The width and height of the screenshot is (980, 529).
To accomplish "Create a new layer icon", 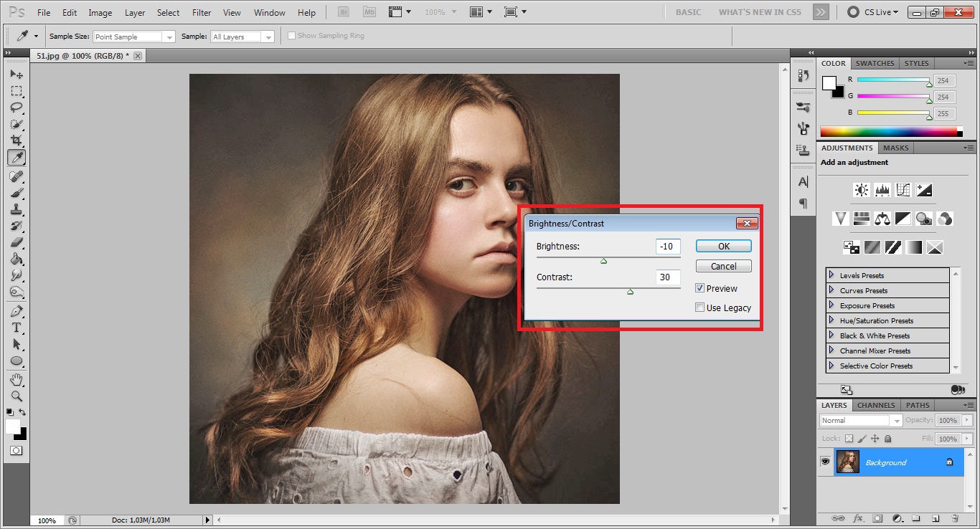I will pyautogui.click(x=936, y=518).
